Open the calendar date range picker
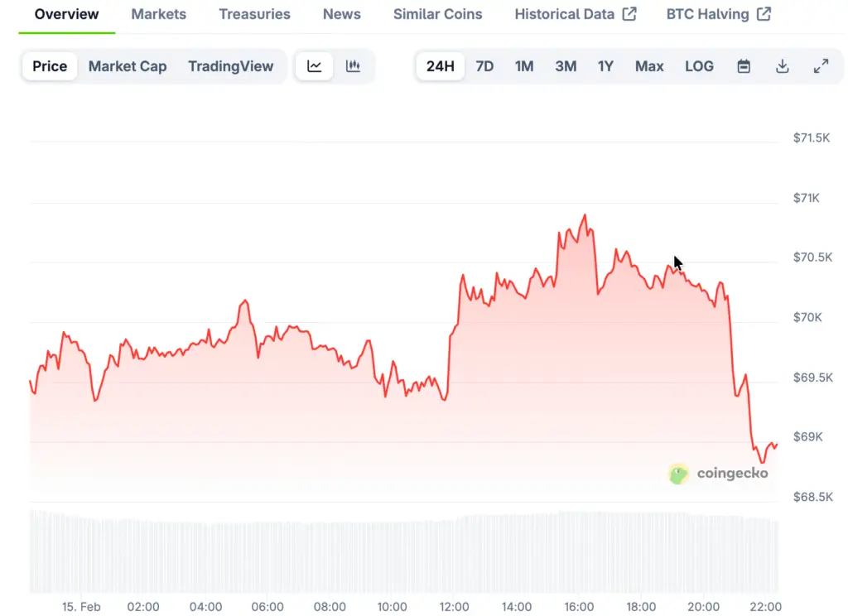The height and width of the screenshot is (616, 848). (x=744, y=66)
